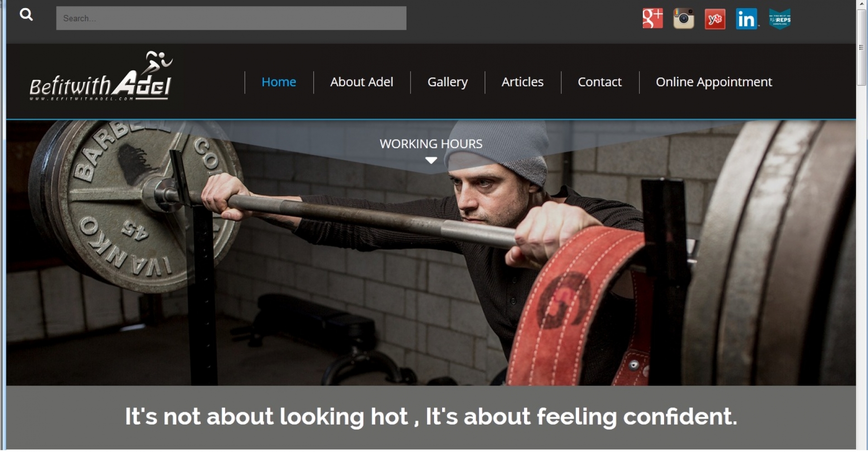Open the About Adel page

[362, 82]
